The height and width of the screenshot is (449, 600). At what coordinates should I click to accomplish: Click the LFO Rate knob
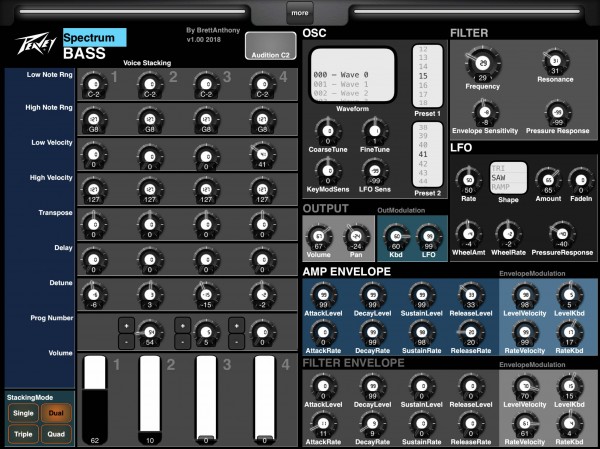[468, 181]
